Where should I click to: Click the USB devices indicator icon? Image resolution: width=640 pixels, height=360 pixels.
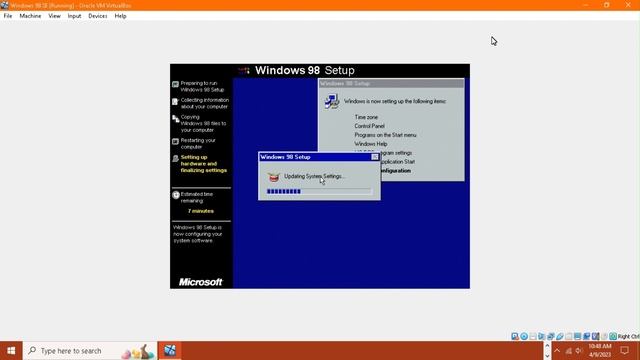coord(559,336)
